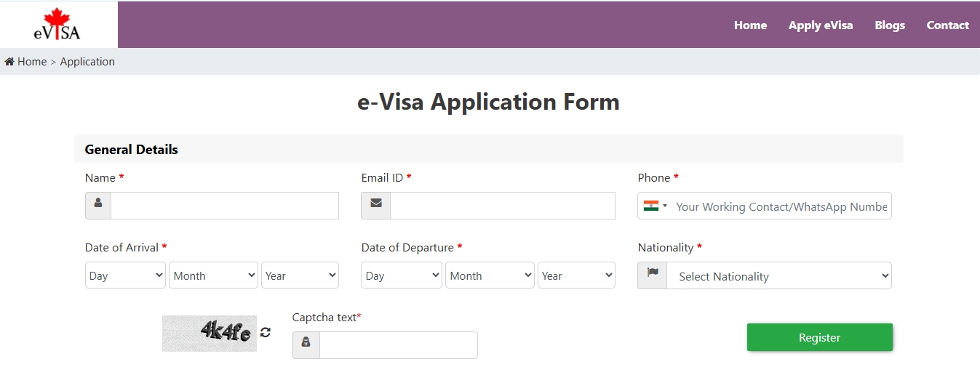980x375 pixels.
Task: Expand the departure Month dropdown
Action: pyautogui.click(x=490, y=275)
